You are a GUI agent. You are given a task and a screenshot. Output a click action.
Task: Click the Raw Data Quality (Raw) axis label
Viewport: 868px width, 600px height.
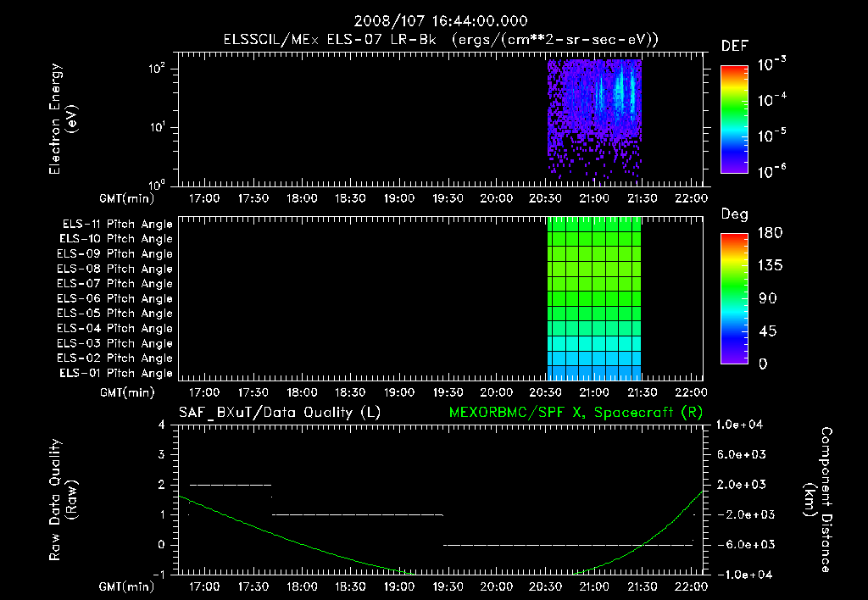pyautogui.click(x=63, y=499)
